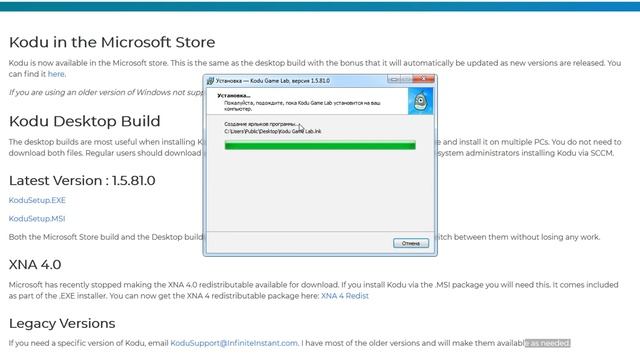The image size is (640, 360).
Task: Click the 'Создание ярлыков программы' status text
Action: [261, 124]
